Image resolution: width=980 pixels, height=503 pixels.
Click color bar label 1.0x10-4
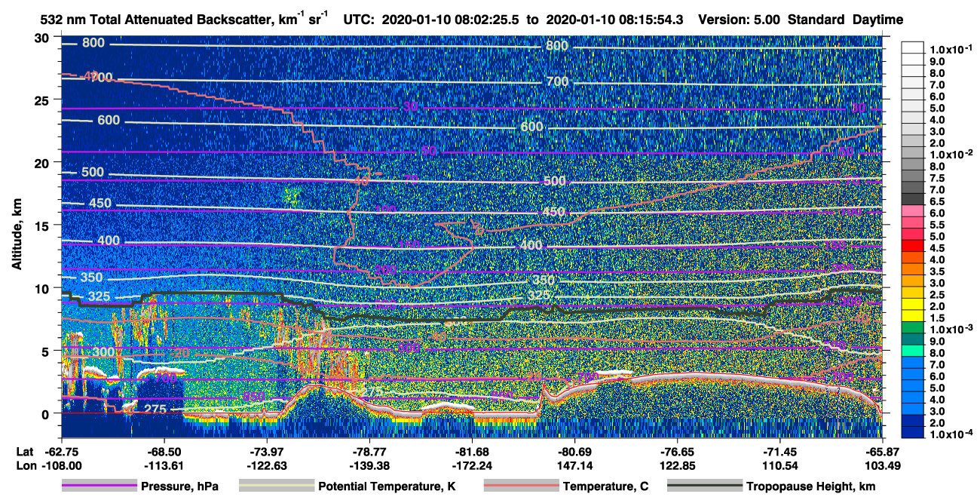(x=951, y=434)
